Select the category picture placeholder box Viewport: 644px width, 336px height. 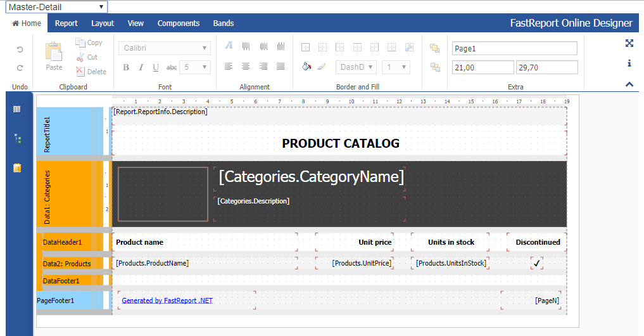[x=163, y=194]
